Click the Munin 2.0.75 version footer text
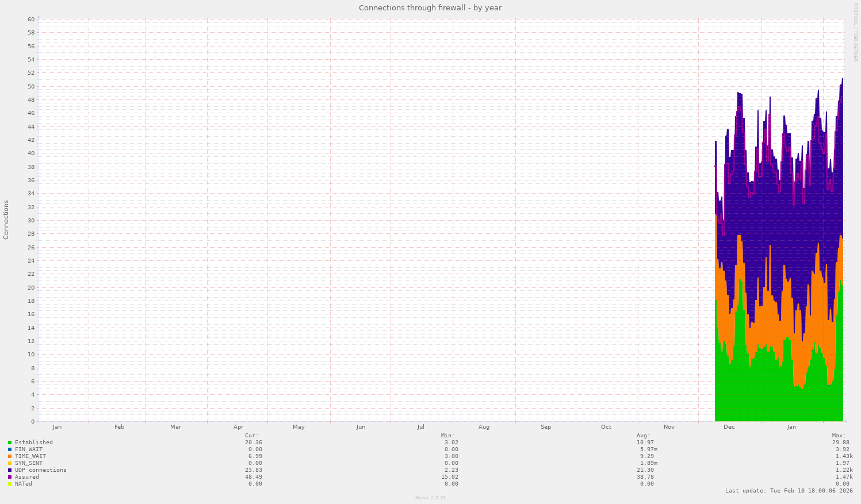861x504 pixels. (x=430, y=498)
